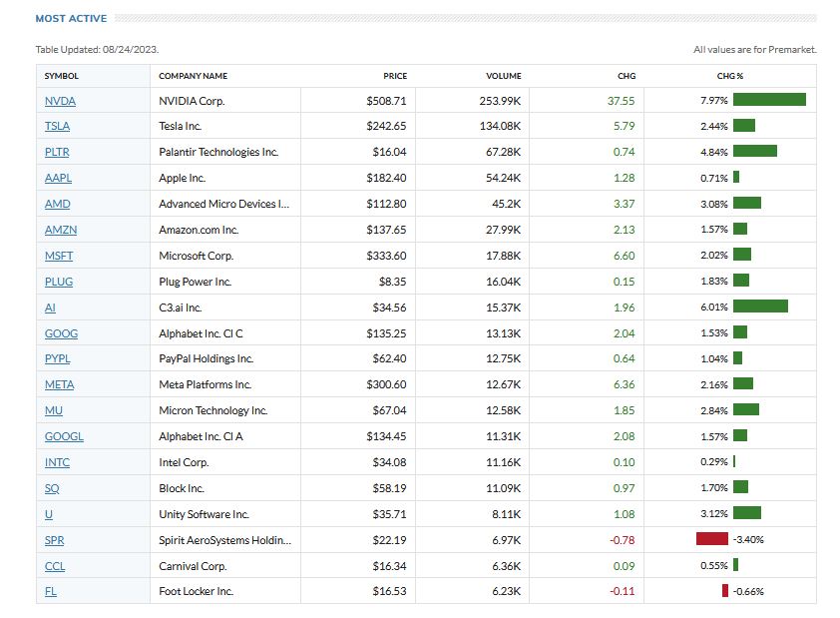Sort table by the SYMBOL column header
This screenshot has width=840, height=618.
click(62, 76)
